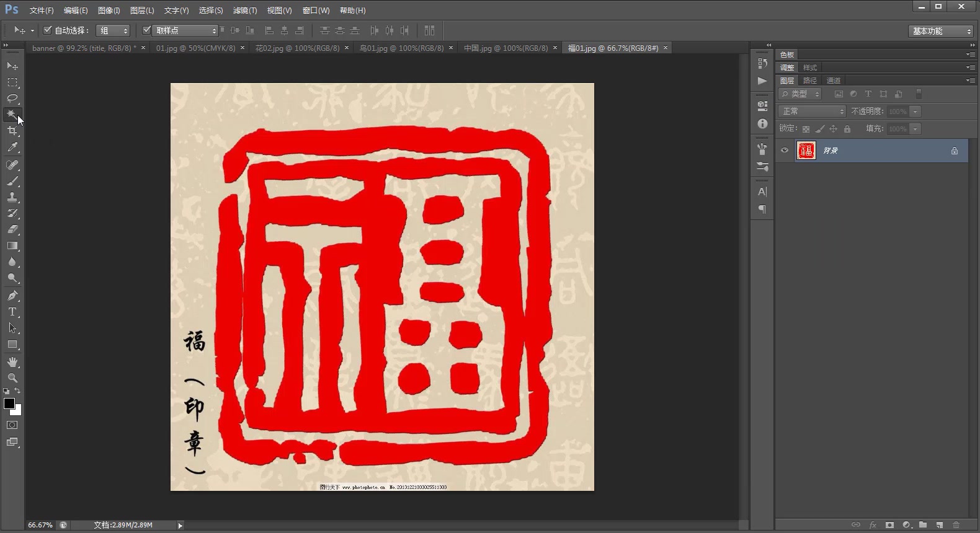
Task: Switch layer filtering on or off
Action: 919,94
